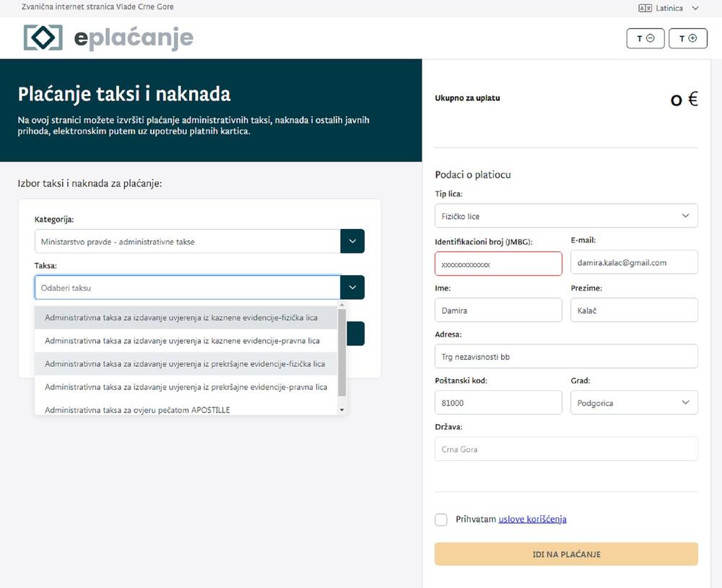Decrease text size with T minus button
This screenshot has width=722, height=588.
pos(644,38)
